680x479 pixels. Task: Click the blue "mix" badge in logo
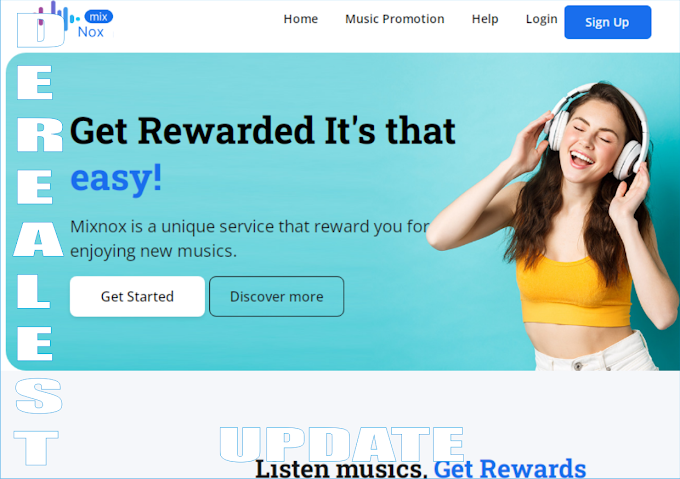98,17
